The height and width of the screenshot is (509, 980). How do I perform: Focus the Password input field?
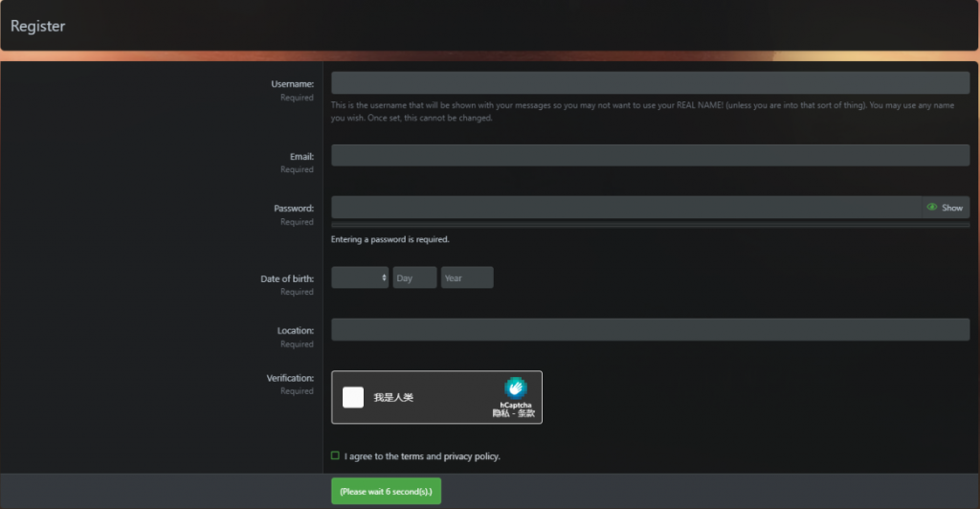click(626, 208)
